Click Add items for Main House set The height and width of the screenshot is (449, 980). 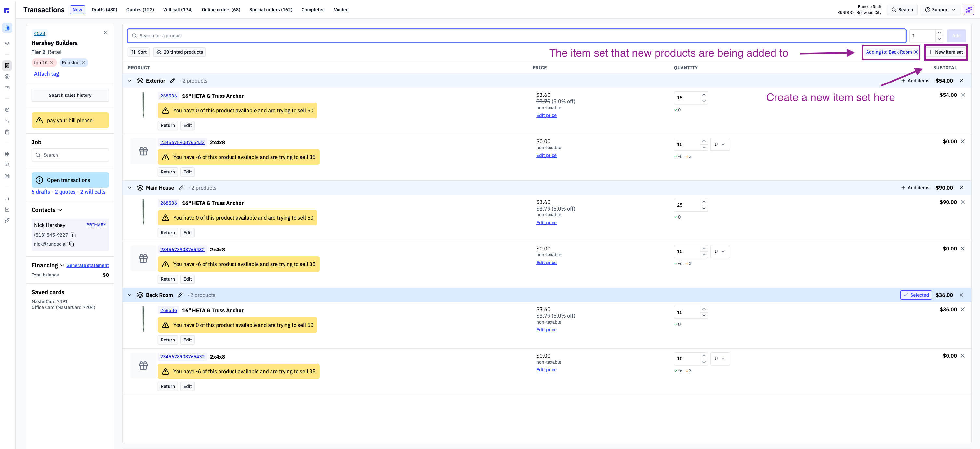pyautogui.click(x=915, y=188)
